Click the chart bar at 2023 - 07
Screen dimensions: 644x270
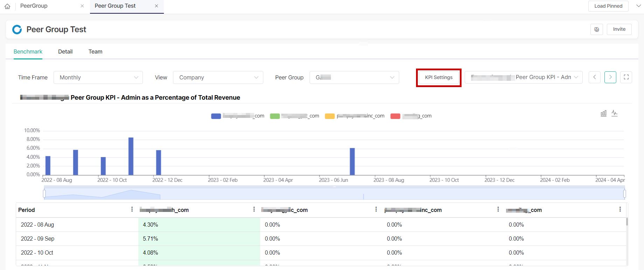352,162
